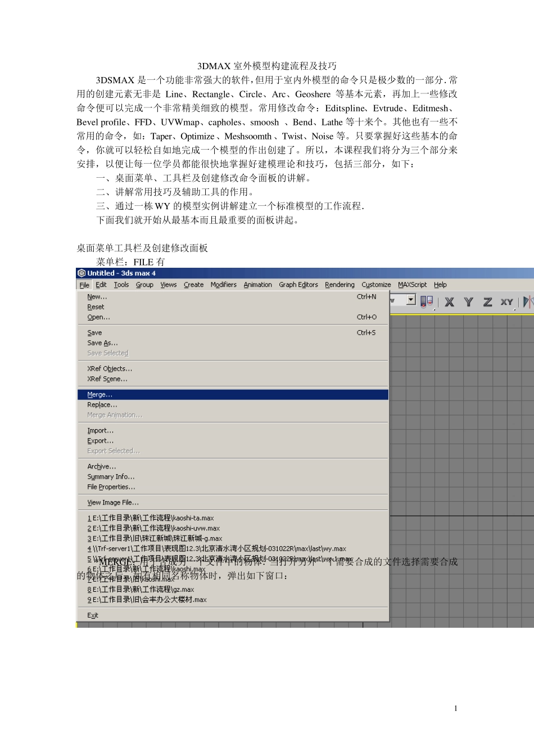This screenshot has width=534, height=756.
Task: Select Save in the File menu
Action: click(x=233, y=333)
